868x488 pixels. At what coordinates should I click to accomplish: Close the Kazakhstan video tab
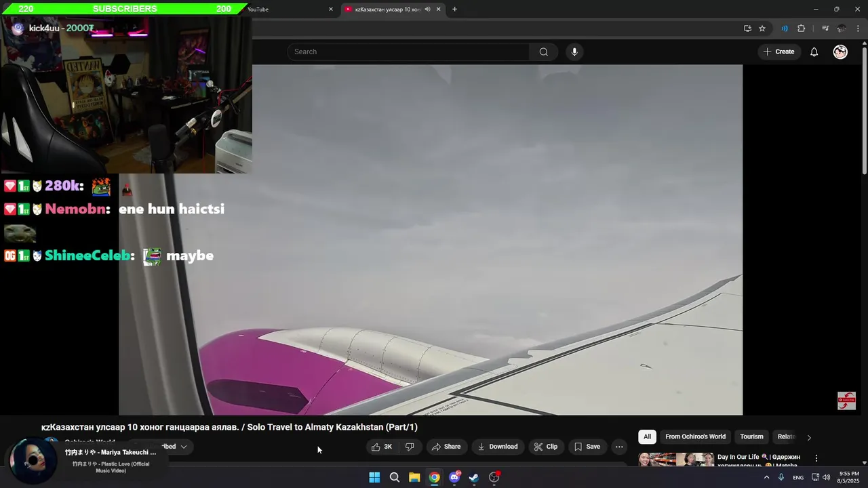(438, 9)
